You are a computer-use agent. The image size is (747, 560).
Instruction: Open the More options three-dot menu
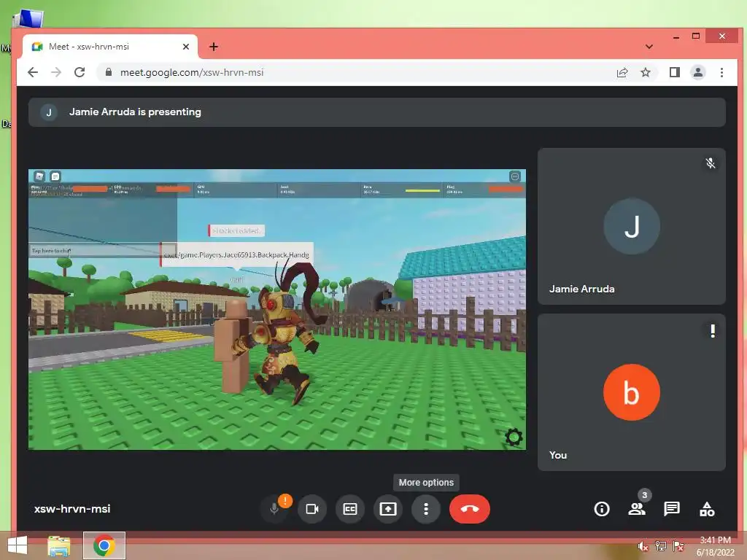point(426,509)
